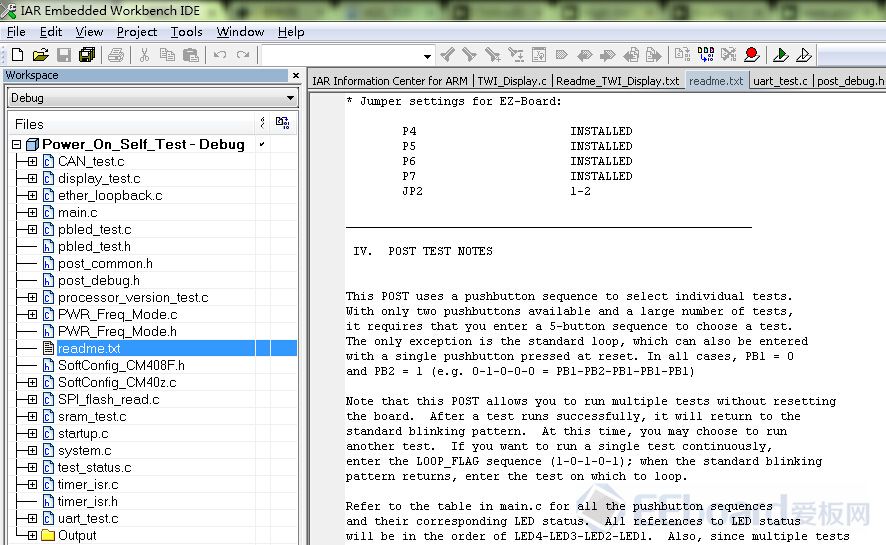Open the File menu
The width and height of the screenshot is (886, 545).
pos(16,32)
